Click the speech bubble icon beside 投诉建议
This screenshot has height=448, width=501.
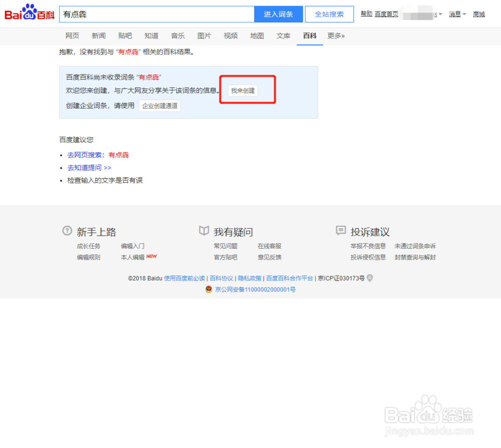tap(340, 231)
